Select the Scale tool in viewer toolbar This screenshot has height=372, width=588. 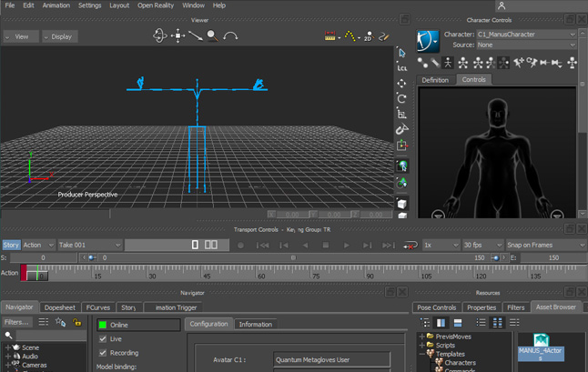click(x=402, y=114)
